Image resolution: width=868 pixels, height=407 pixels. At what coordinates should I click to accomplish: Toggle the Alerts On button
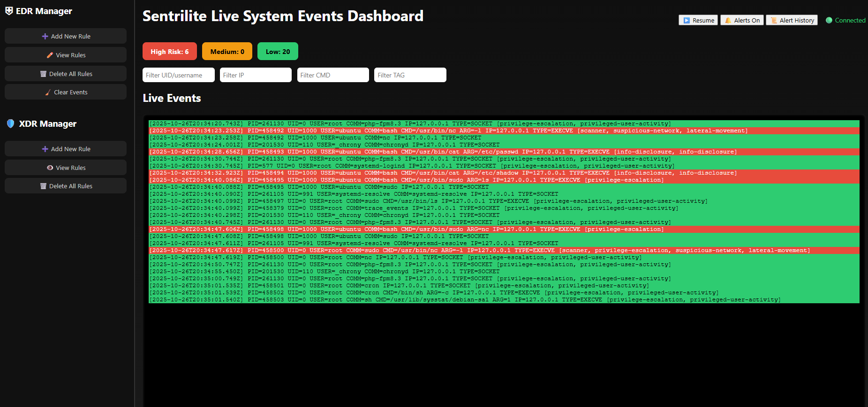[742, 20]
